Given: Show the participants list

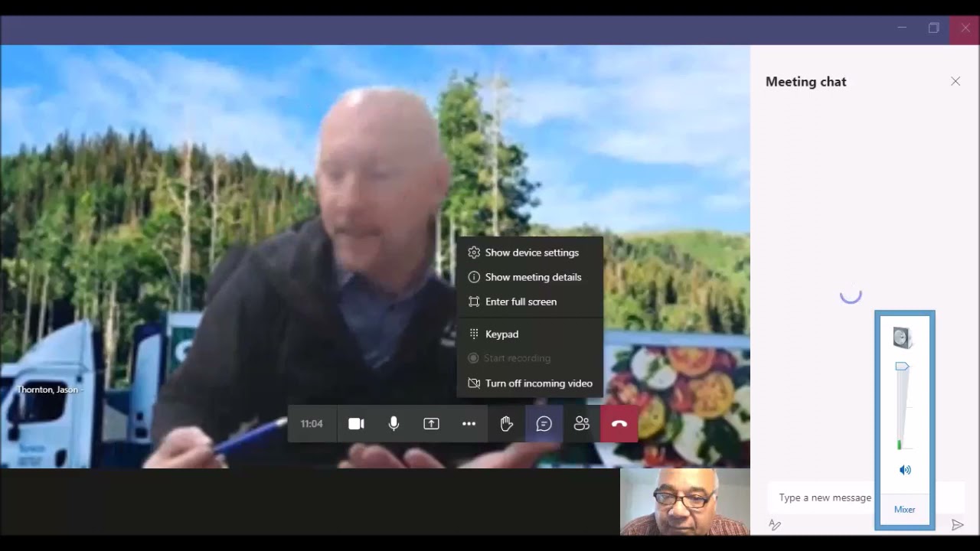Looking at the screenshot, I should click(581, 424).
